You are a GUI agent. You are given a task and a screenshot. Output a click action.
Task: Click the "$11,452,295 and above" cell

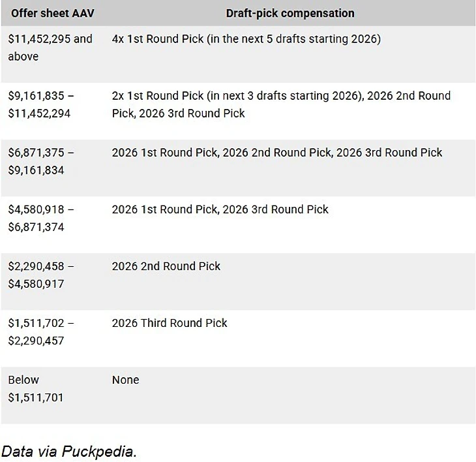[x=50, y=48]
